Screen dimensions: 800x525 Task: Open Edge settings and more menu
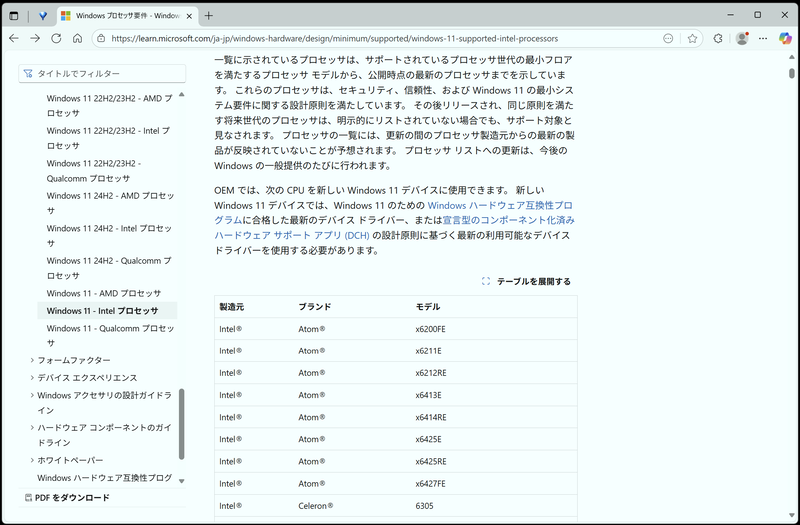click(763, 38)
